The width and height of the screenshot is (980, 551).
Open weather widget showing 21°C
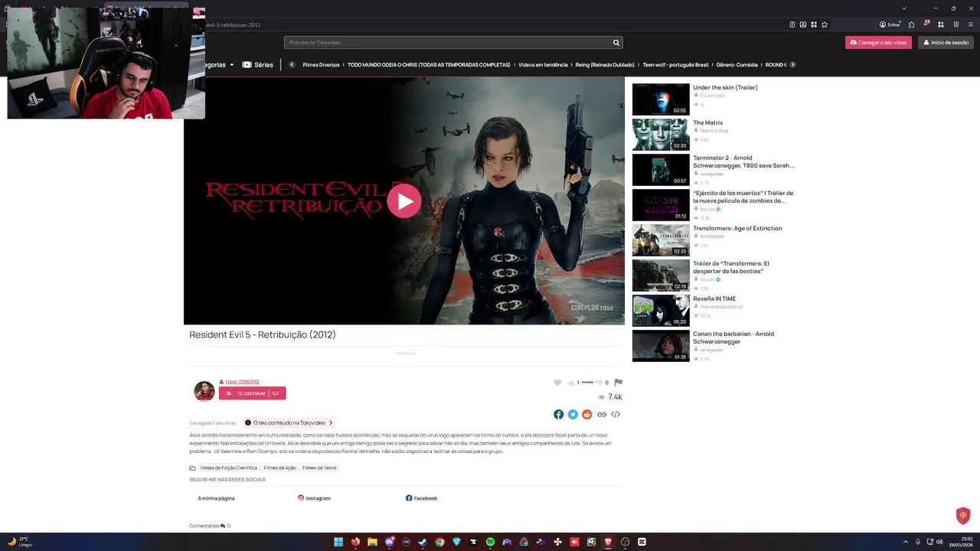coord(19,542)
